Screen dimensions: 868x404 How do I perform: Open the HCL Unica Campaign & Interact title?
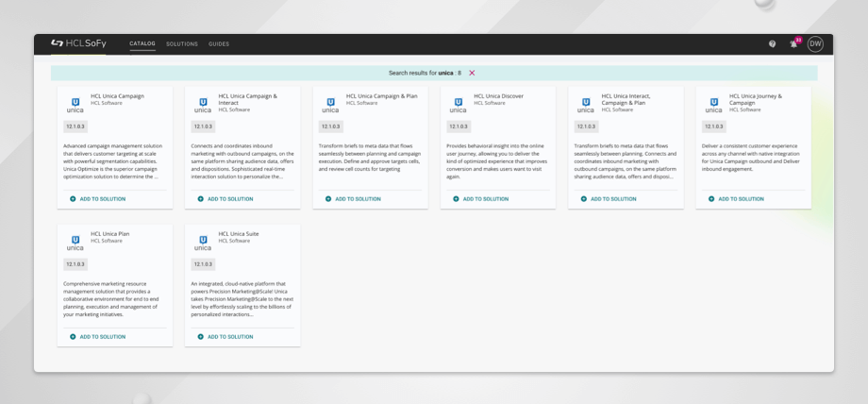click(x=248, y=99)
